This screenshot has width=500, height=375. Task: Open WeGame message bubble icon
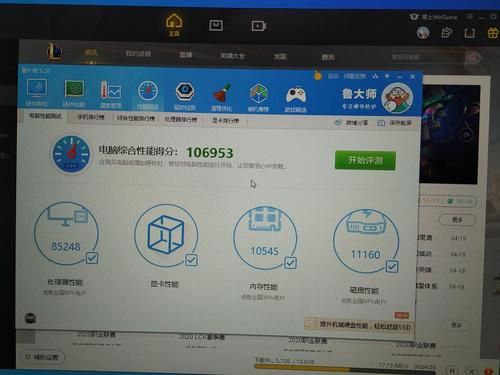446,33
